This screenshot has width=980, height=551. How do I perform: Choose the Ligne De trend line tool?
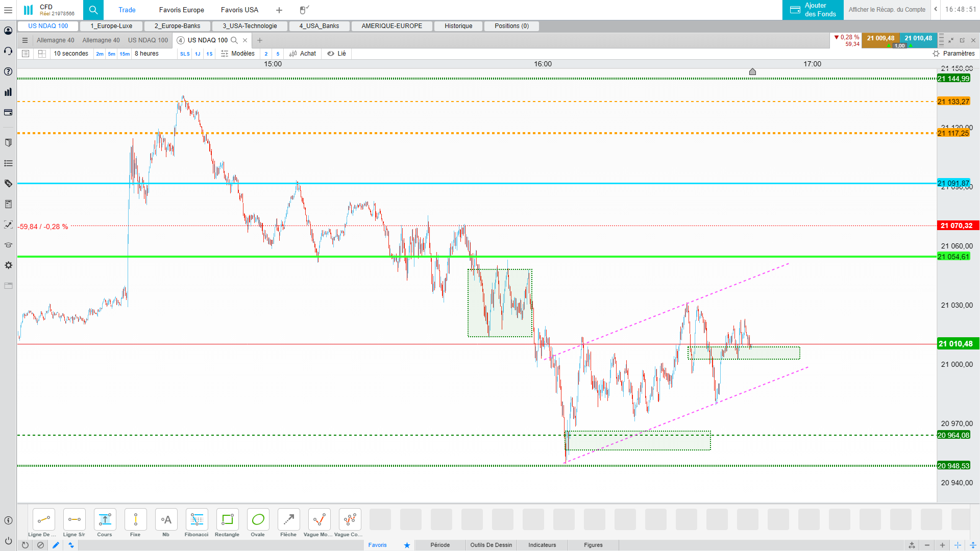(43, 520)
